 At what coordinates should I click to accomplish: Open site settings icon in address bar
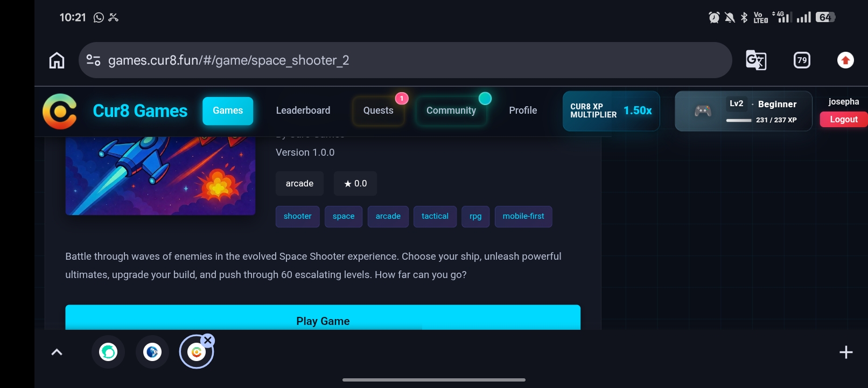tap(93, 60)
